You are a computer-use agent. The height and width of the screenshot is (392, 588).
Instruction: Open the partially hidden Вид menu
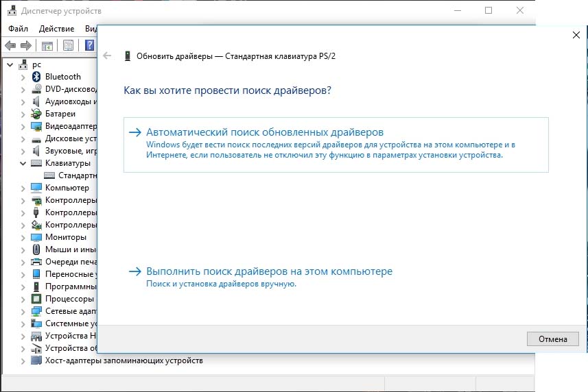click(91, 29)
